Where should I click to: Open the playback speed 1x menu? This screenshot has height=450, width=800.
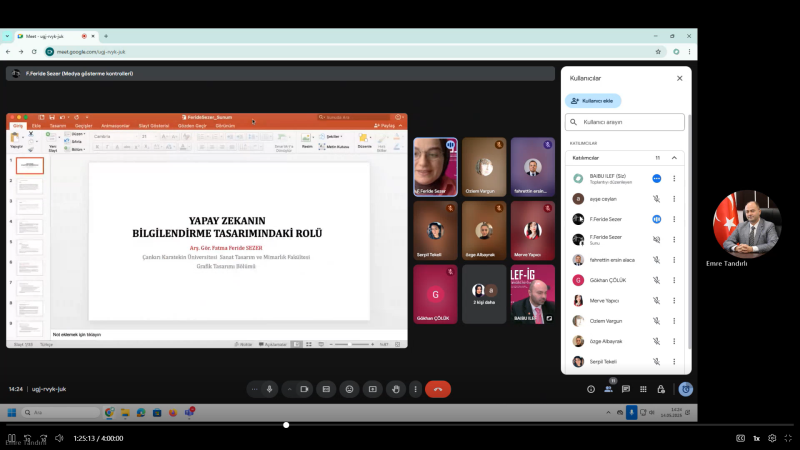tap(757, 438)
